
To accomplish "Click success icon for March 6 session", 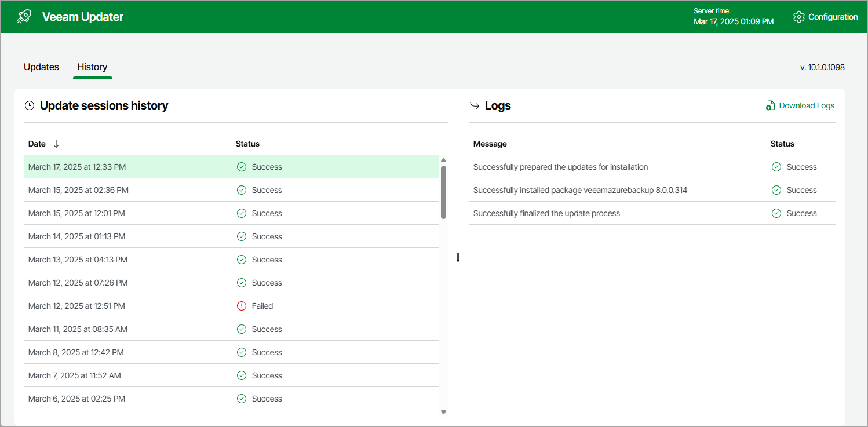I will pyautogui.click(x=242, y=399).
